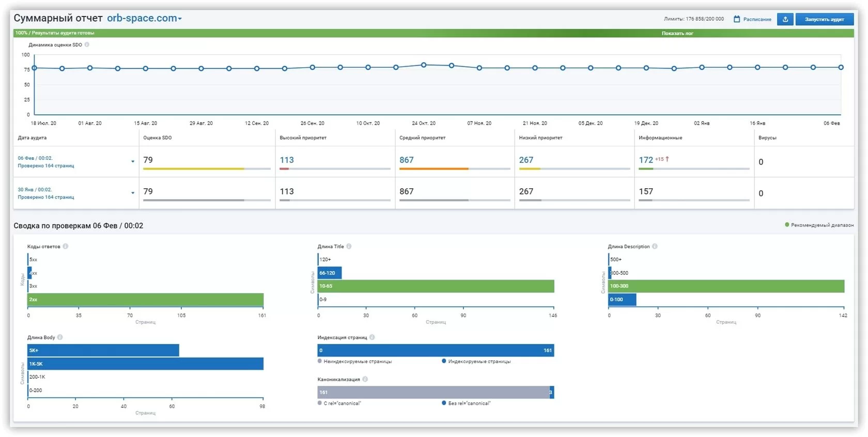Select the first chart point at 18 Июл. 20
Screen dimensions: 868x437
point(35,68)
